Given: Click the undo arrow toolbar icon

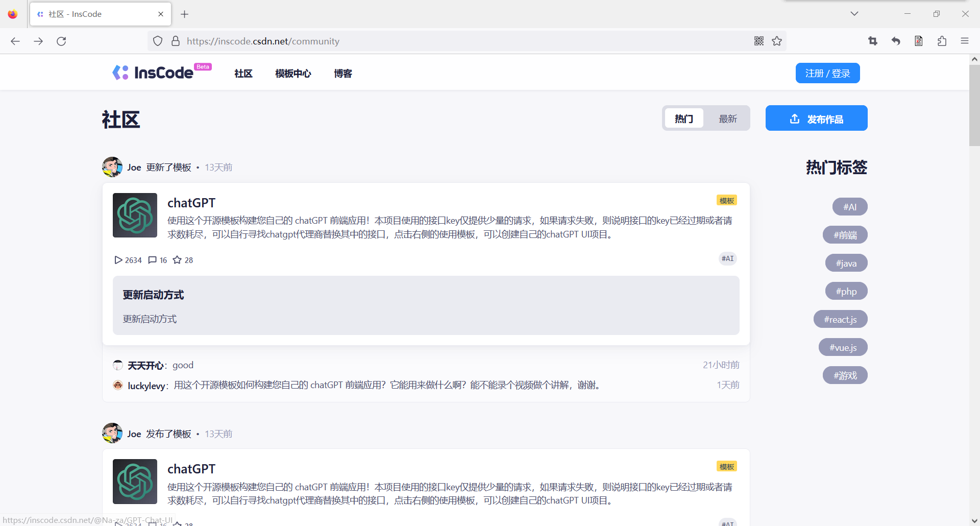Looking at the screenshot, I should click(x=896, y=41).
